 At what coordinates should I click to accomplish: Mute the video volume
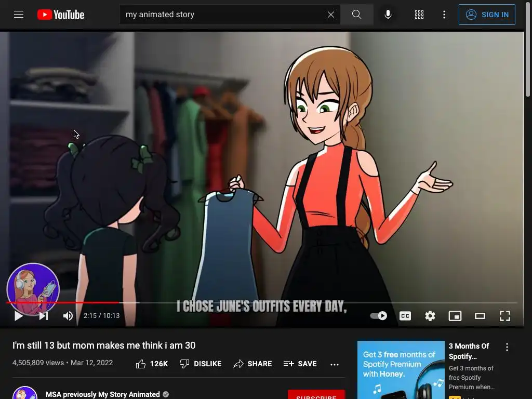68,316
